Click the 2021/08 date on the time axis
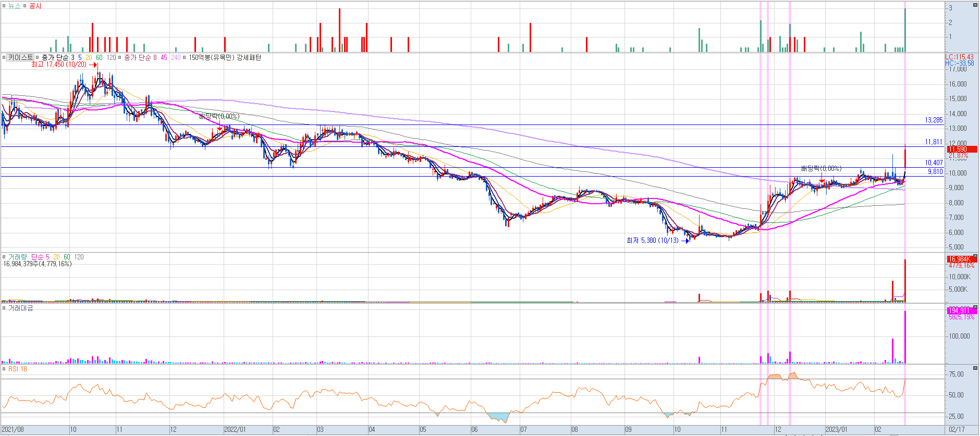Viewport: 980px width, 436px height. point(13,430)
